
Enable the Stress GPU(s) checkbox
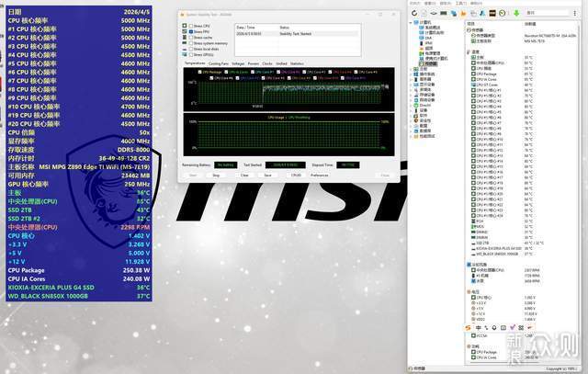pos(191,55)
